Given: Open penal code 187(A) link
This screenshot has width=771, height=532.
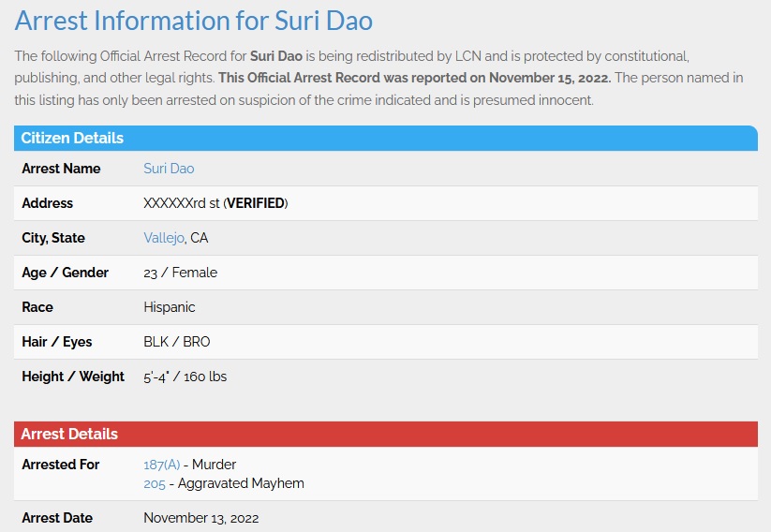Looking at the screenshot, I should (162, 465).
